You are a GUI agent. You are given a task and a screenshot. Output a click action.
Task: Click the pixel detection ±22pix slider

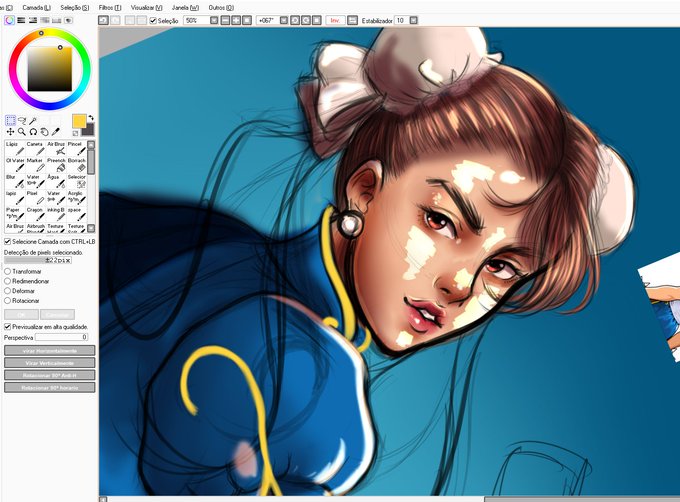coord(38,261)
